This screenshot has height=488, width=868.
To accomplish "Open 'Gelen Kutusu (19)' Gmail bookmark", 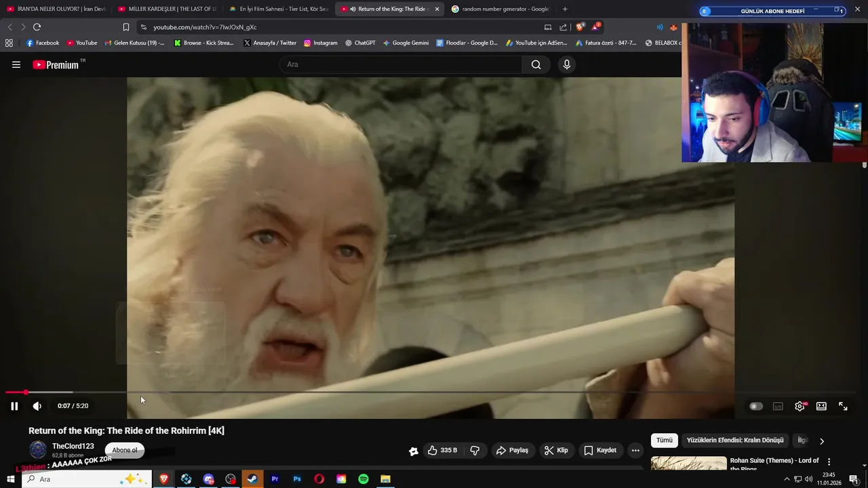I will point(134,43).
